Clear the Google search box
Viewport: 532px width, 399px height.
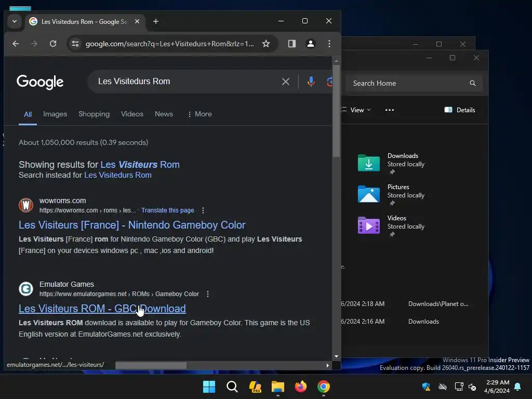tap(286, 82)
